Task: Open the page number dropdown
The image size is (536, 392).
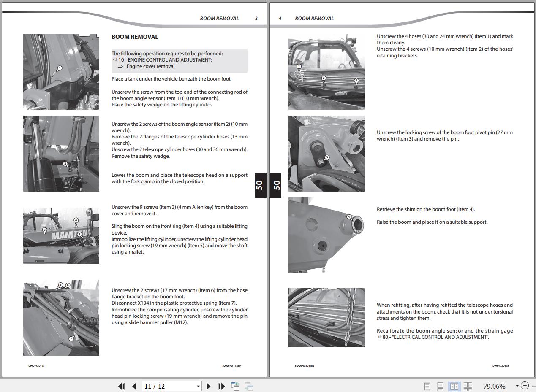Action: 198,386
